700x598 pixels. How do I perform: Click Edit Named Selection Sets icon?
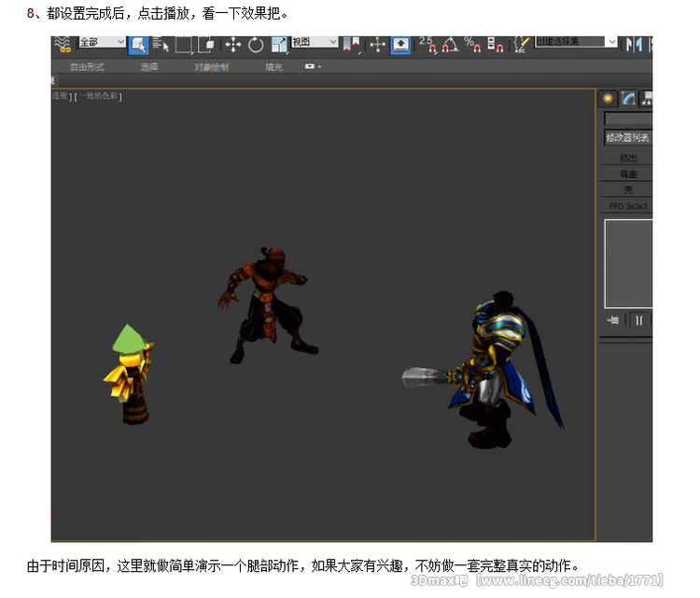tap(522, 45)
